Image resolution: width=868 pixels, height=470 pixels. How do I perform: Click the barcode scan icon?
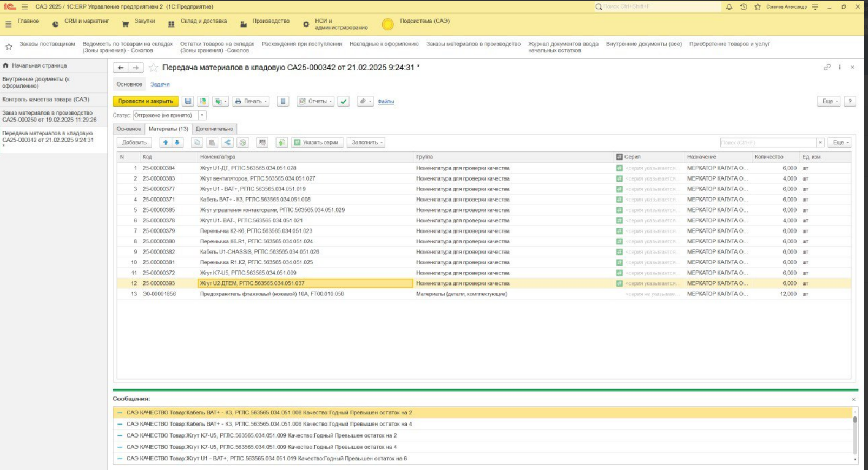(x=262, y=142)
